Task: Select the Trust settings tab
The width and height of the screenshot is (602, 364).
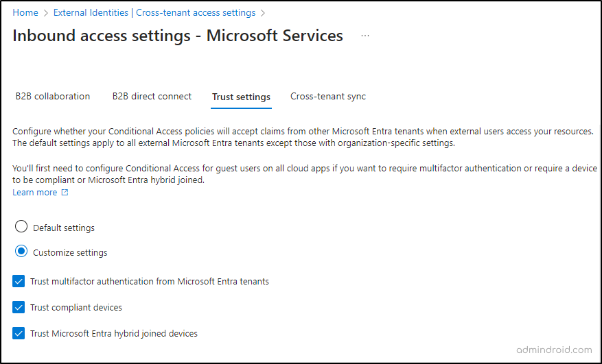Action: (x=241, y=97)
